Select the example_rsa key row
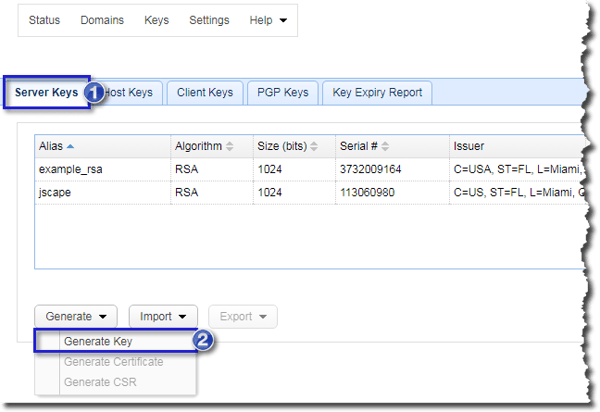Viewport: 600px width, 412px height. [310, 169]
